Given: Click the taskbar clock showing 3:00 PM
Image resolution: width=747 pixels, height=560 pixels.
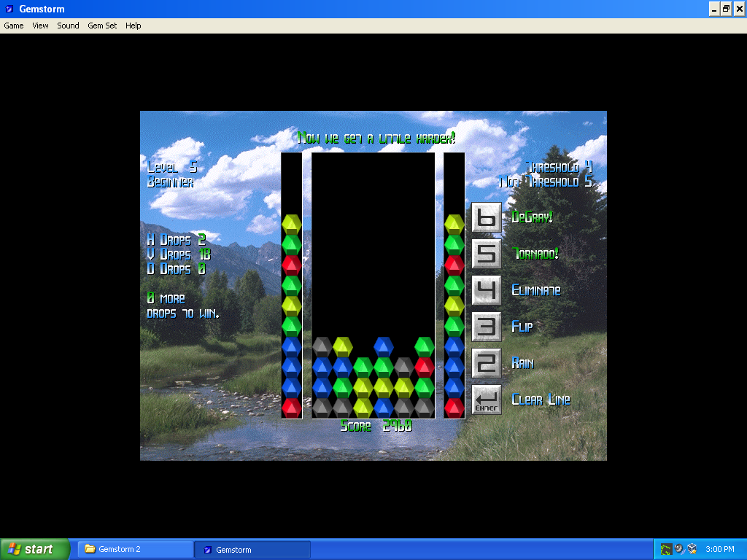Looking at the screenshot, I should click(x=720, y=549).
